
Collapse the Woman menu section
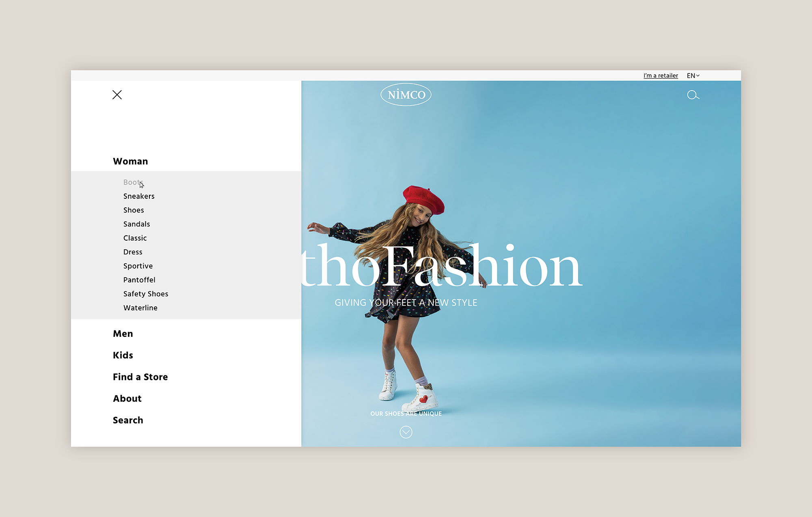tap(130, 161)
